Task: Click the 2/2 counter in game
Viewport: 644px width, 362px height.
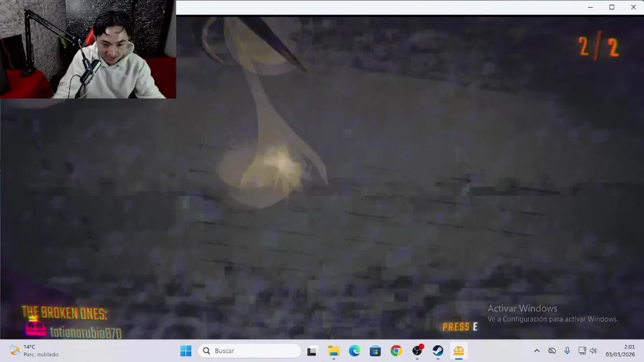Action: (x=599, y=47)
